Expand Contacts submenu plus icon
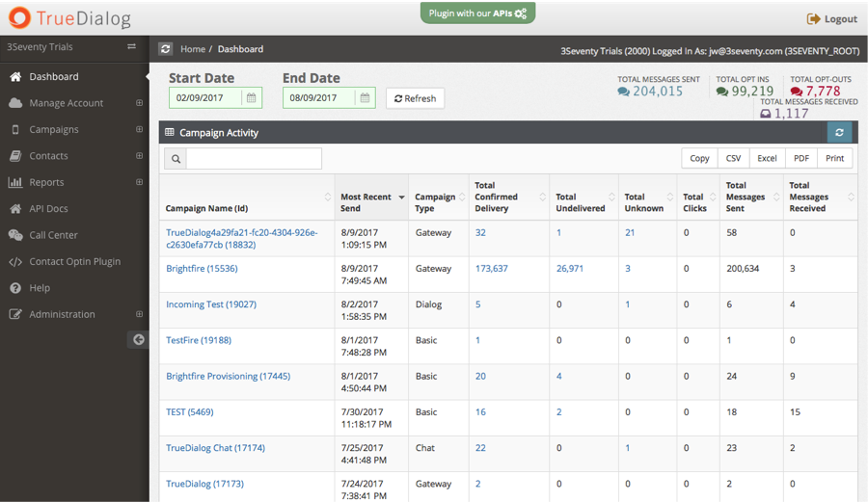This screenshot has width=868, height=502. [139, 155]
